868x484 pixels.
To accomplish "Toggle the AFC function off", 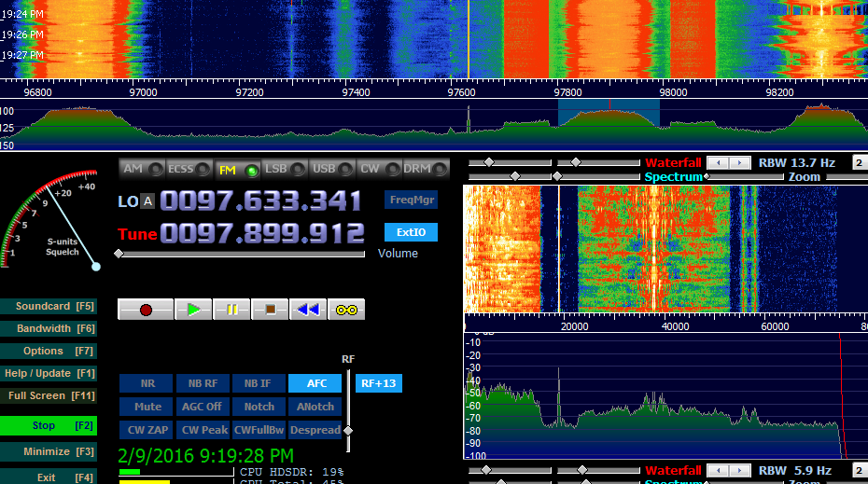I will coord(315,383).
